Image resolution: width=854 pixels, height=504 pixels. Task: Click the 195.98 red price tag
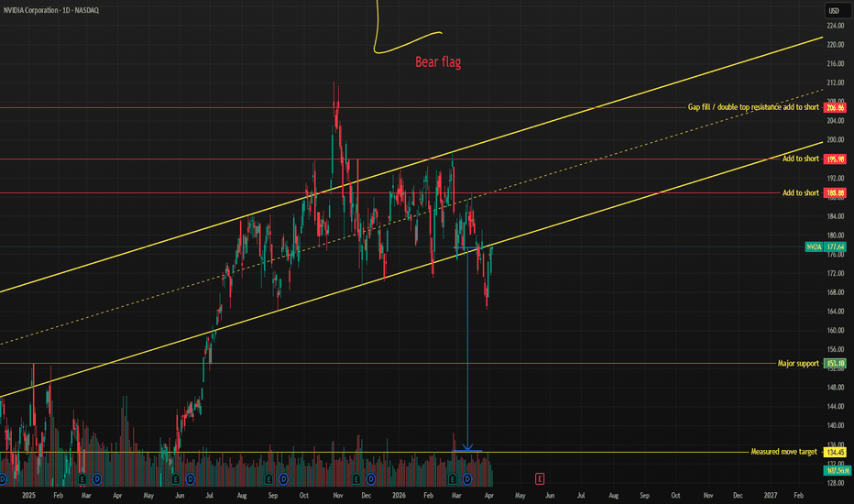pos(835,159)
